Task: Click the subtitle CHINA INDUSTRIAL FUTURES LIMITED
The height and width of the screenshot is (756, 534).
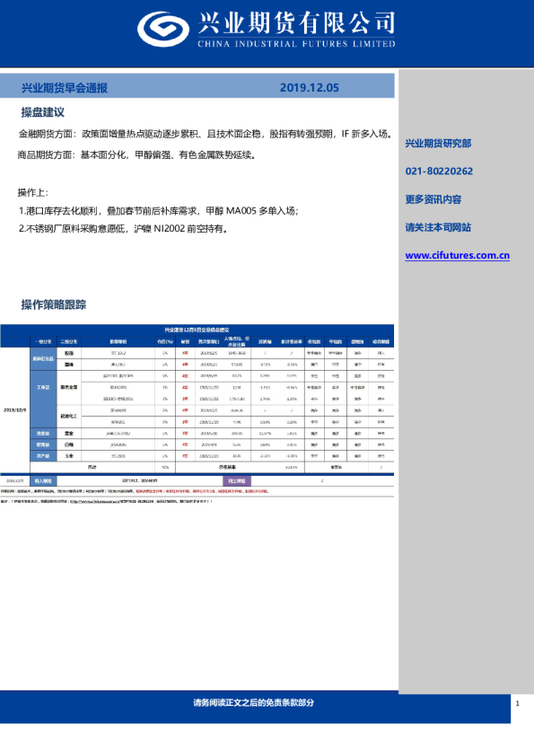Action: click(x=296, y=44)
